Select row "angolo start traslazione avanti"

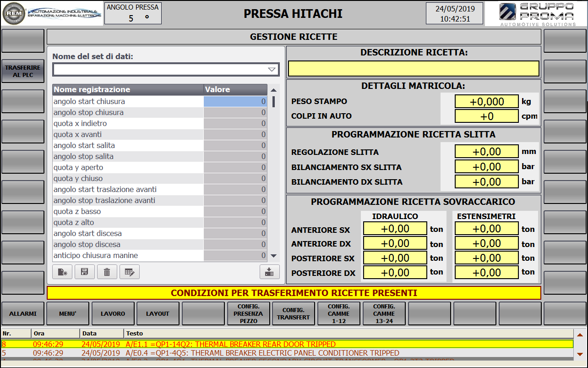pyautogui.click(x=160, y=189)
